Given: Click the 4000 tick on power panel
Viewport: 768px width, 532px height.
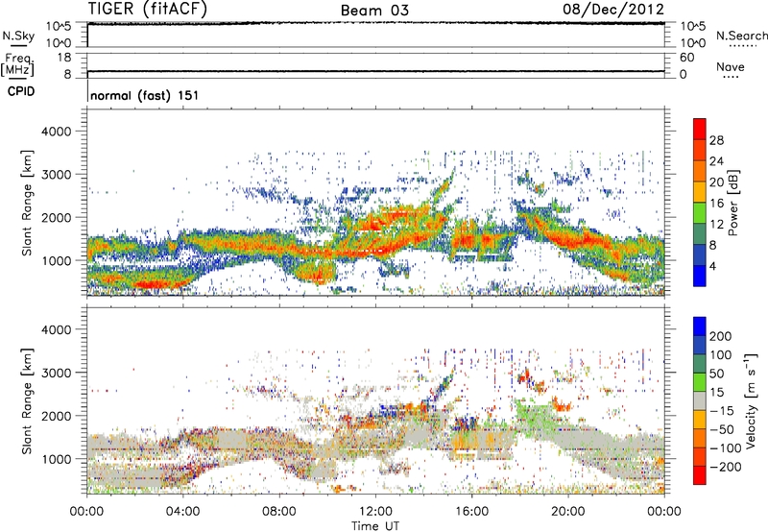Looking at the screenshot, I should pos(57,132).
